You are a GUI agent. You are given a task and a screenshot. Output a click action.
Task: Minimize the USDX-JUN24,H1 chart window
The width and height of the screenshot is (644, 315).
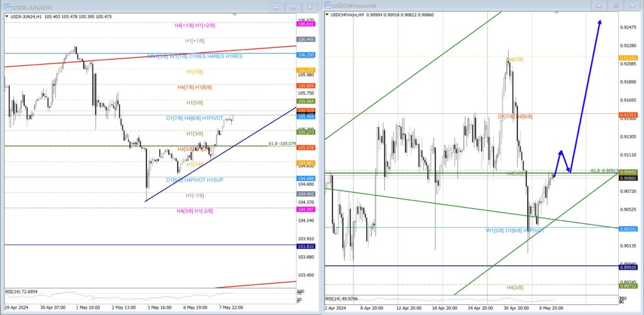click(x=277, y=7)
